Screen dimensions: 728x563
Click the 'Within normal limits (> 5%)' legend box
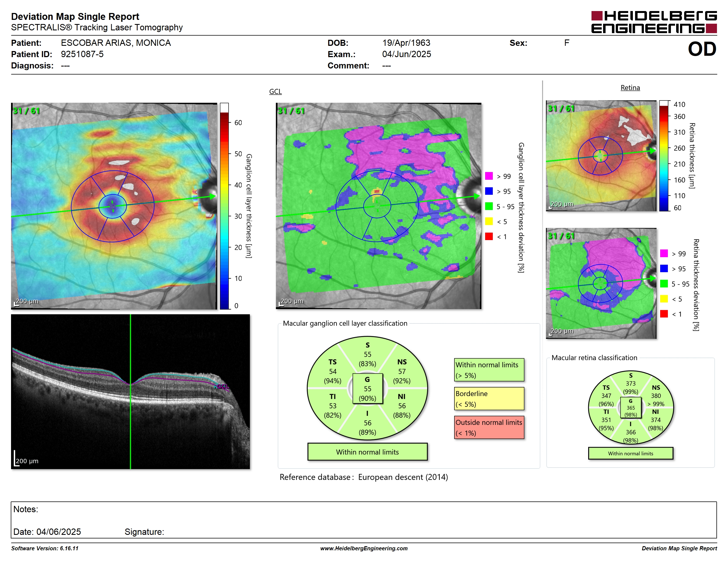(489, 370)
